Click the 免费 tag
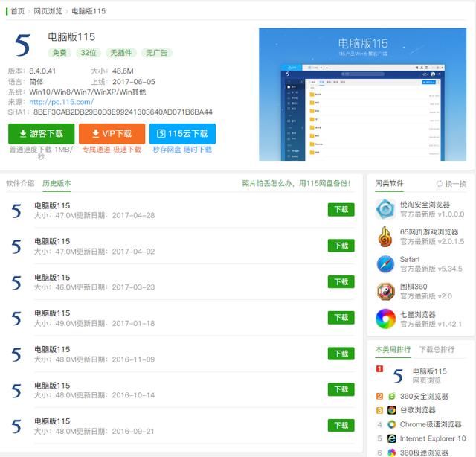The height and width of the screenshot is (457, 476). pyautogui.click(x=59, y=53)
